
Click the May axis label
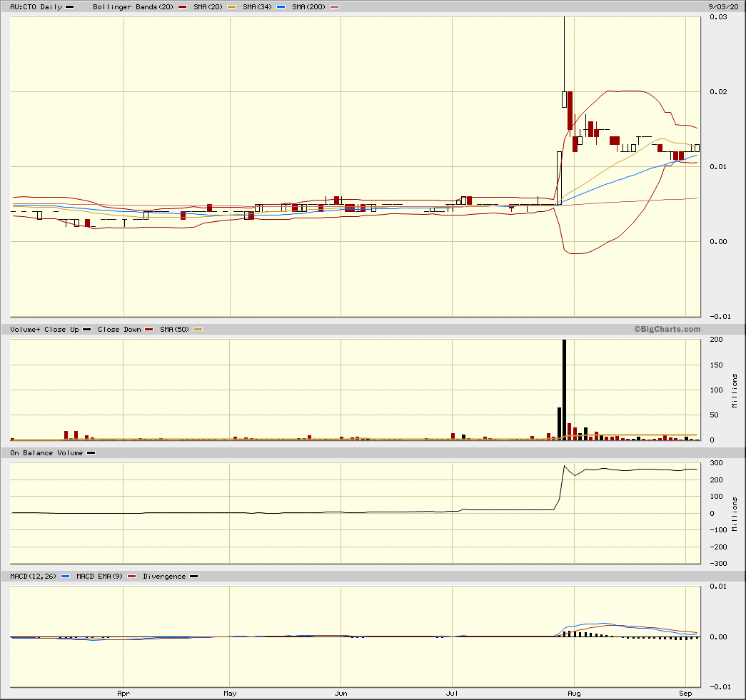231,694
